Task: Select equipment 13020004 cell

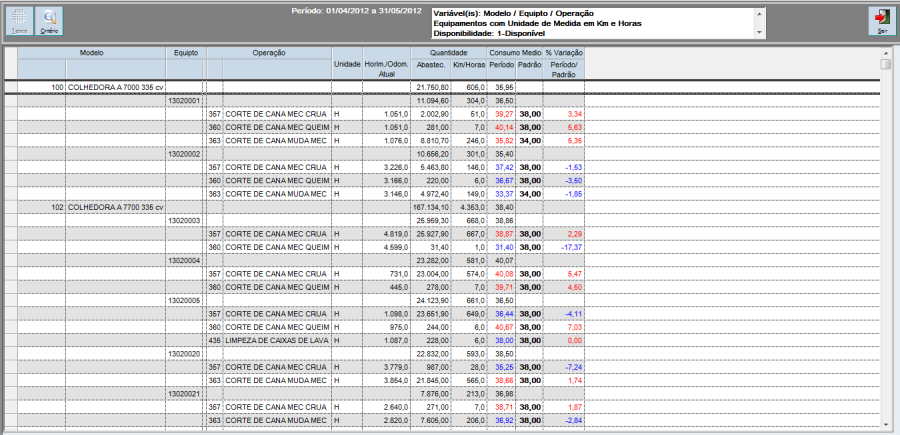Action: [184, 261]
